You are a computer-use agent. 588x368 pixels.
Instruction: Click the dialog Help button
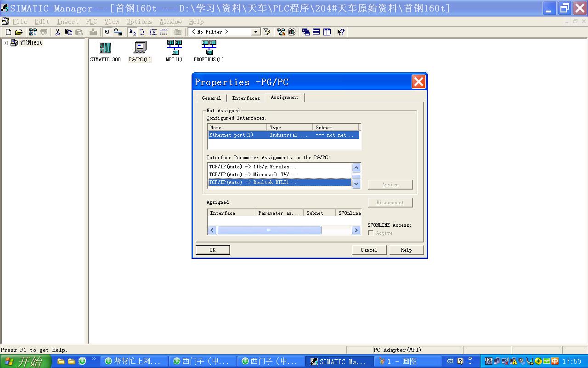point(406,250)
